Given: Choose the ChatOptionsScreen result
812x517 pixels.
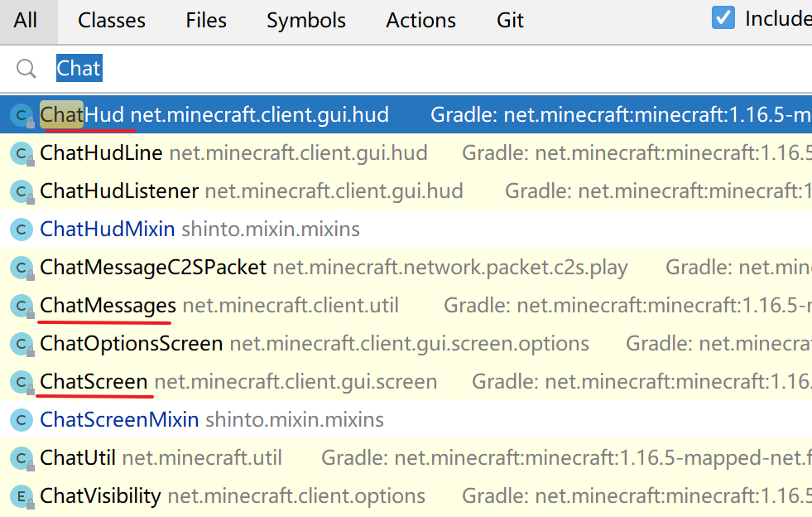Looking at the screenshot, I should (x=406, y=344).
